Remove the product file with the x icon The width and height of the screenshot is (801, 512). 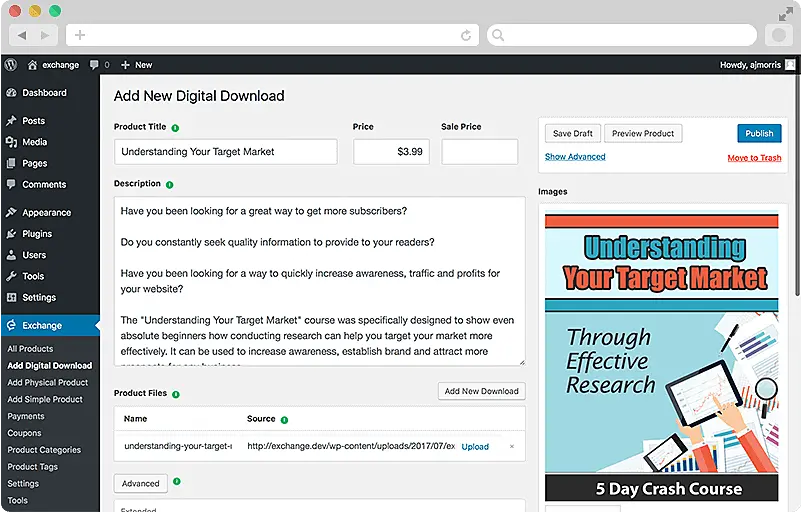512,446
